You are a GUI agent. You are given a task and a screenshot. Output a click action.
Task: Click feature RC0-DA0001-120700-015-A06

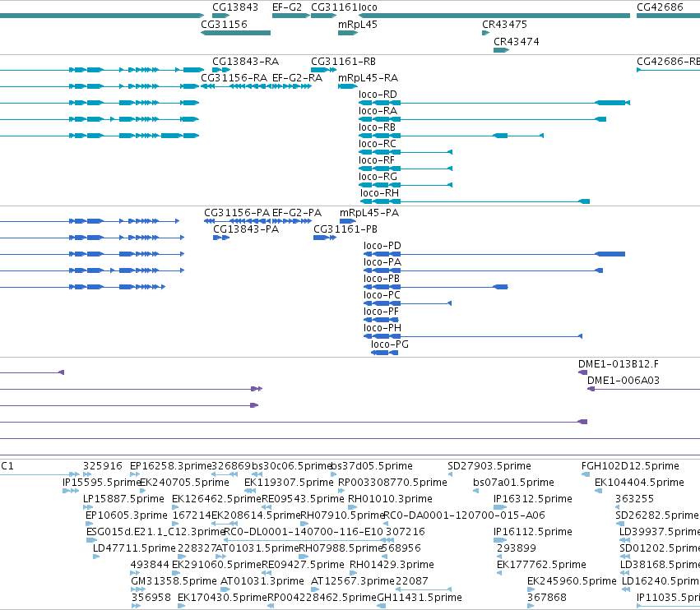(464, 515)
